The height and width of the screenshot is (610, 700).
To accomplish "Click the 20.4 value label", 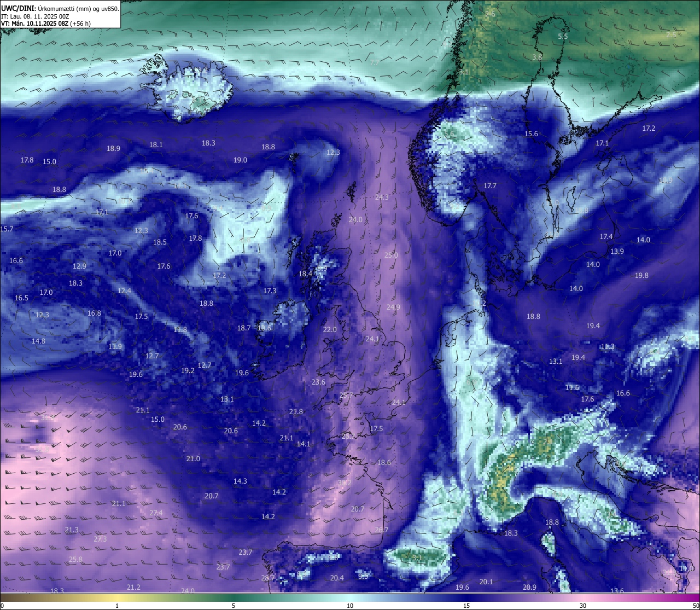I will pos(337,578).
